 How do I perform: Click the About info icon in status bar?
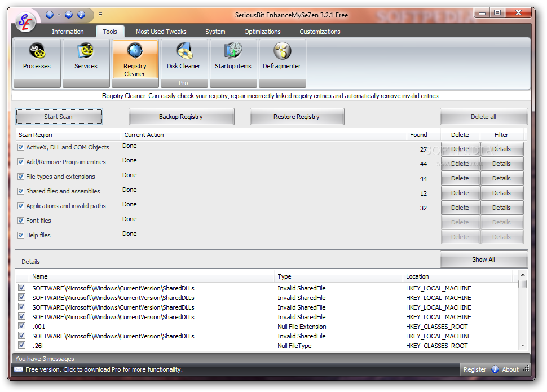click(x=495, y=369)
